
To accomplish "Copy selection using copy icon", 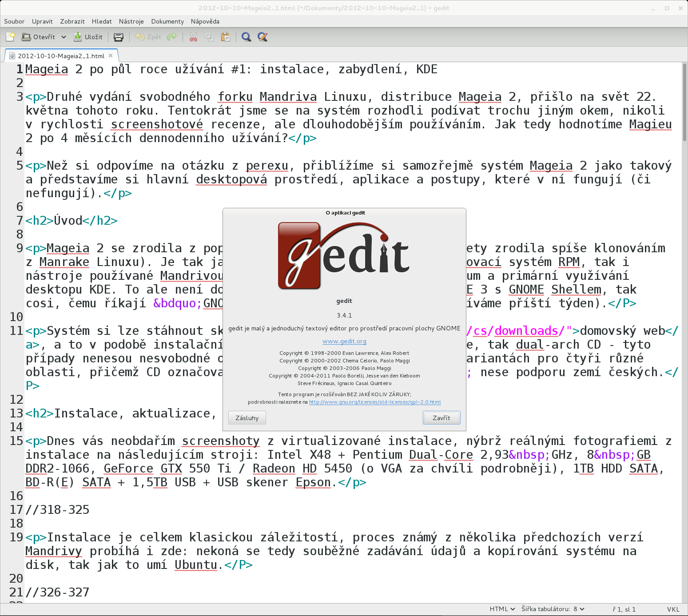I will point(209,37).
